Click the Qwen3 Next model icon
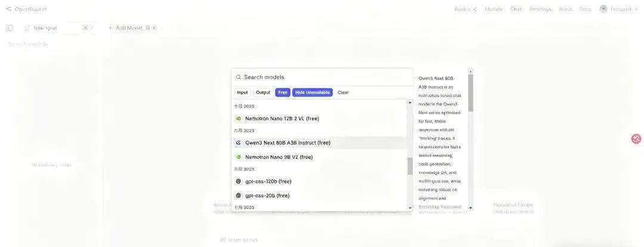The width and height of the screenshot is (644, 247). (238, 143)
